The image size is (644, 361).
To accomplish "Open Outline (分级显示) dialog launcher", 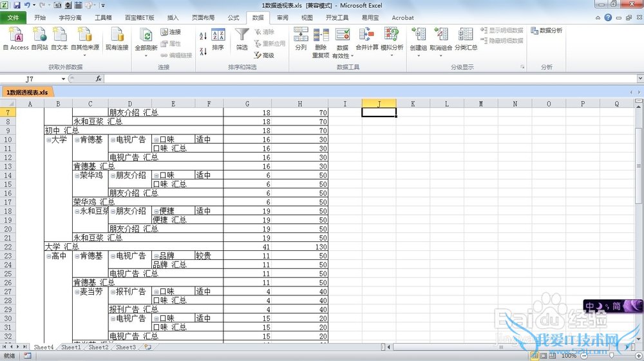I will [522, 67].
